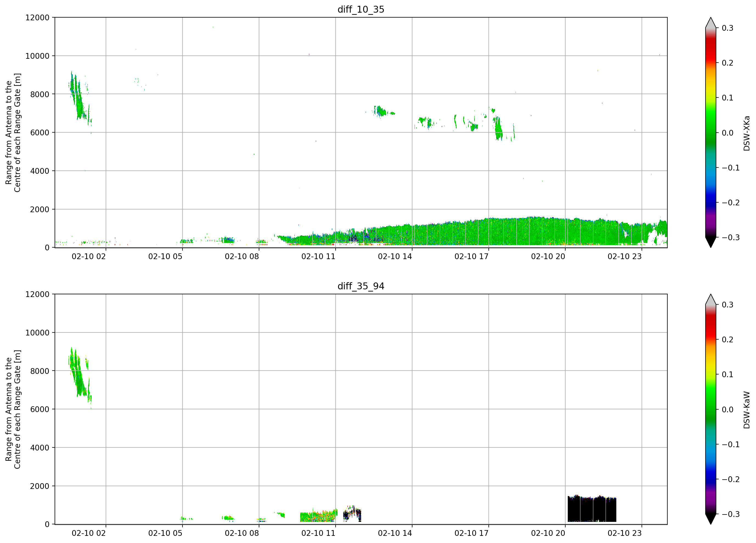Viewport: 756px width, 543px height.
Task: Click the '−0.2' tick on DSW-XKa colorbar
Action: point(731,203)
